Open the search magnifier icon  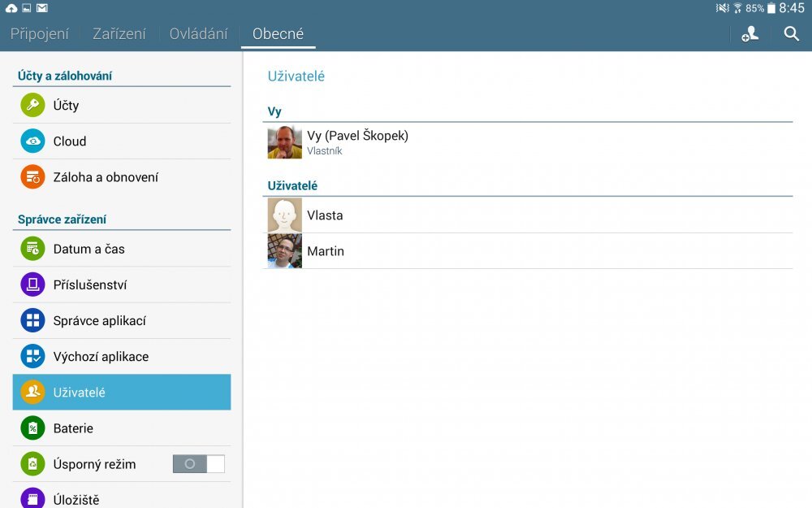(x=792, y=34)
